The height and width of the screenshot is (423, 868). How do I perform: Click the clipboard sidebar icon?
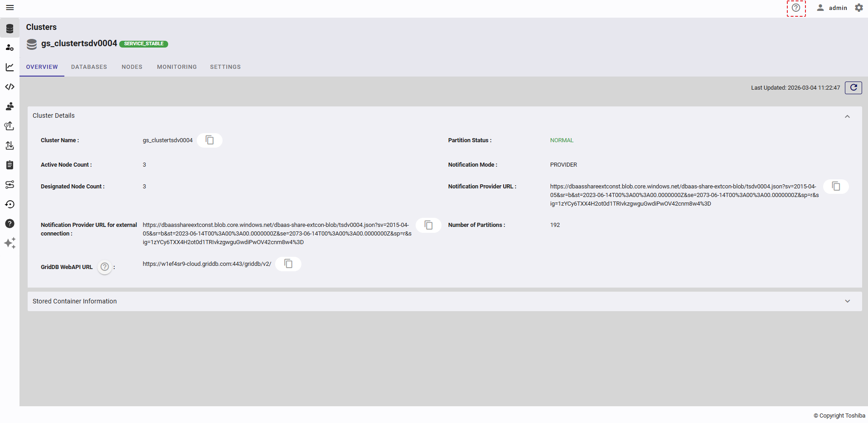[x=10, y=165]
